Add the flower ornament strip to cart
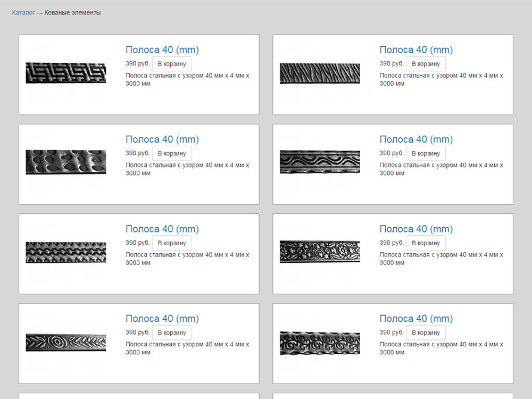The image size is (532, 399). point(426,243)
